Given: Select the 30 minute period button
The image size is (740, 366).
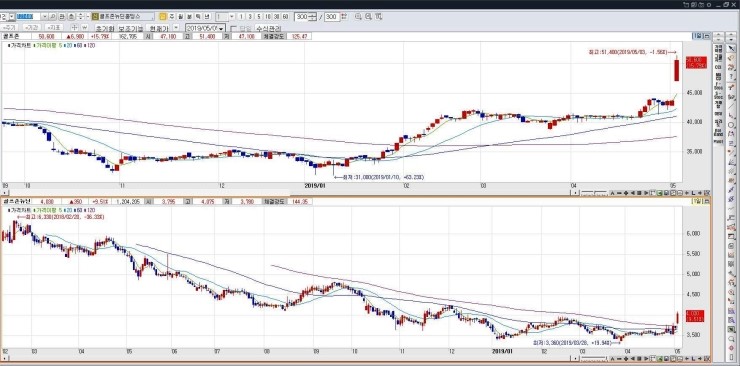Looking at the screenshot, I should tap(277, 17).
